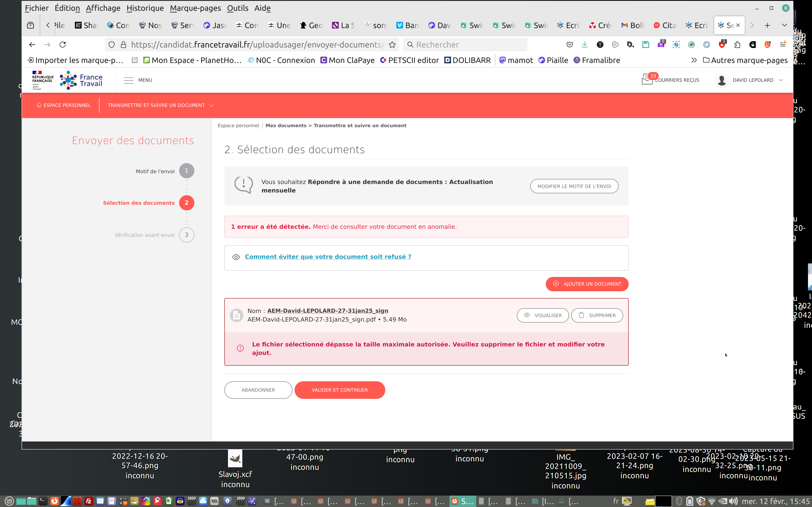
Task: Open the extensions puzzle piece icon
Action: point(737,45)
